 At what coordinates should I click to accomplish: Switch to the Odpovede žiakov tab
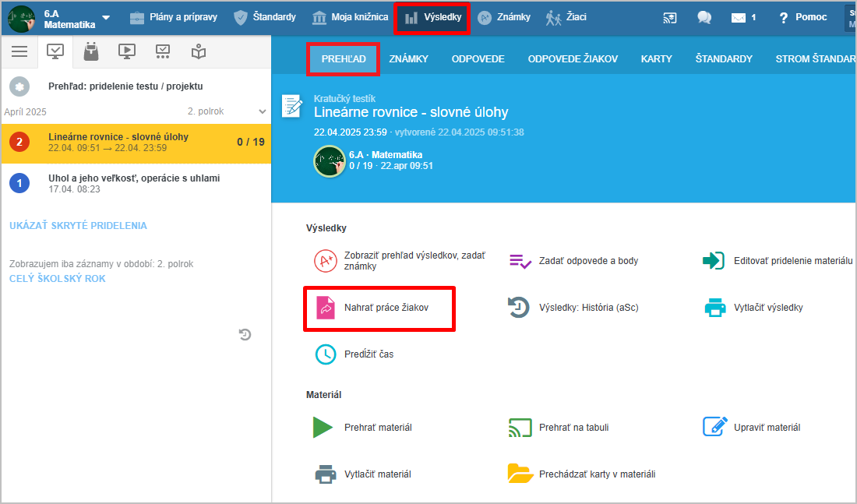point(572,58)
